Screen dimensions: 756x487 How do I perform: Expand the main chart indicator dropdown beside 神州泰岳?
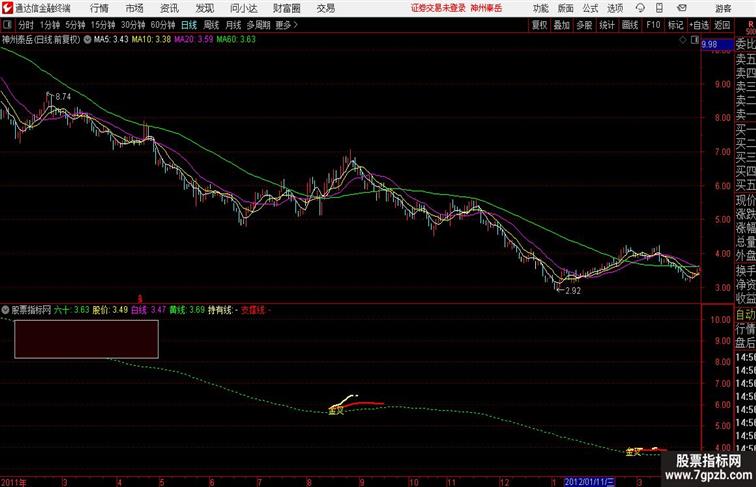(87, 40)
